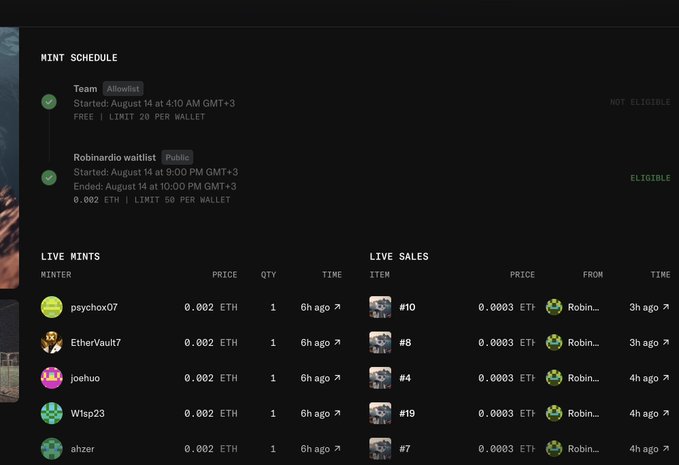
Task: Open item #8 thumbnail
Action: point(380,342)
